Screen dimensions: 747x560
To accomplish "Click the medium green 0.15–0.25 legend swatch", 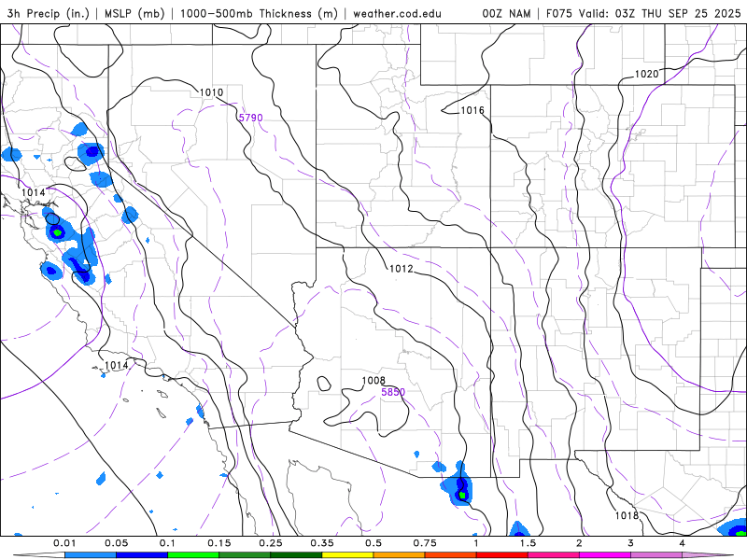I will click(x=245, y=554).
